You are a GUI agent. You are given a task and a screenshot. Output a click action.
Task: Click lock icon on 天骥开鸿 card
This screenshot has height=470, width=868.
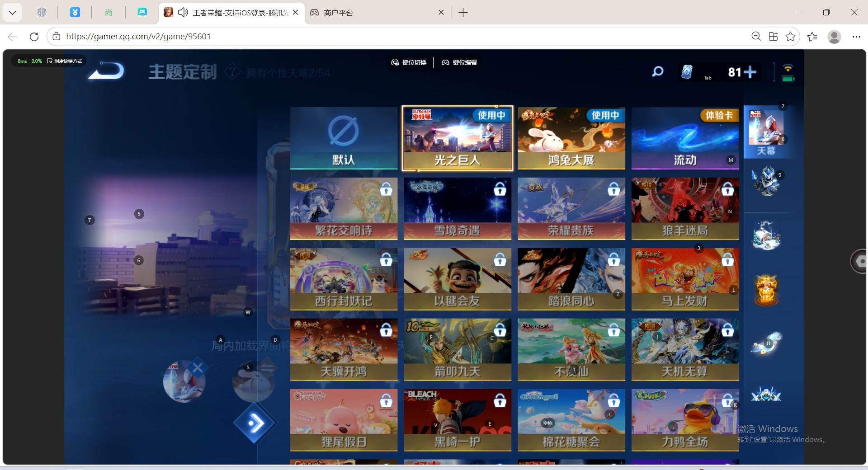pos(386,330)
